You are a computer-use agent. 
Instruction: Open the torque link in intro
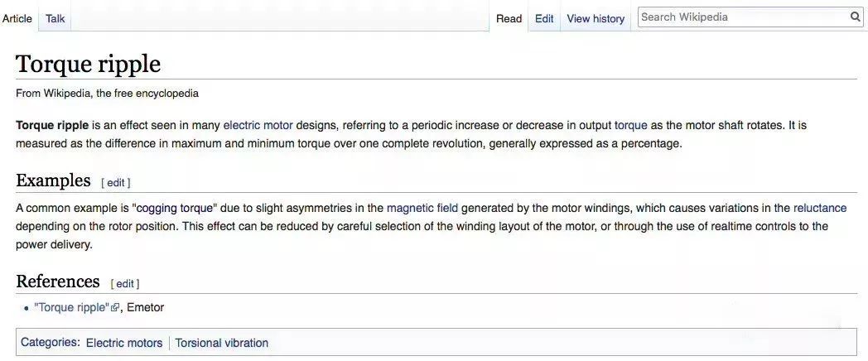pos(630,125)
